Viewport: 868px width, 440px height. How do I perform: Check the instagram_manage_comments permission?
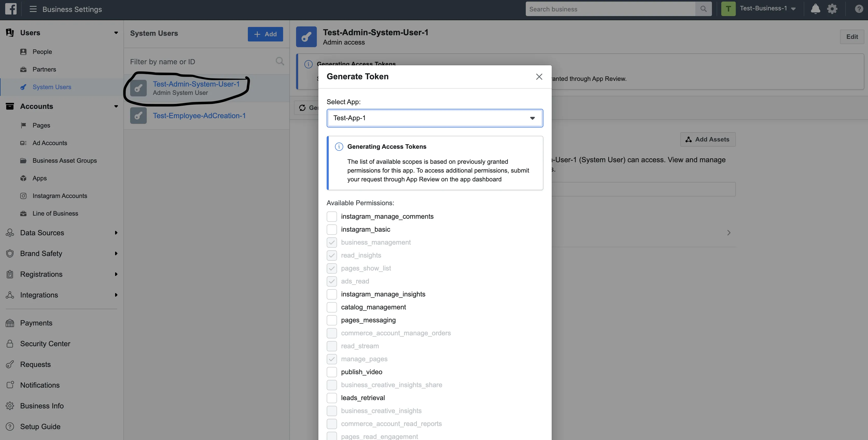pos(332,217)
